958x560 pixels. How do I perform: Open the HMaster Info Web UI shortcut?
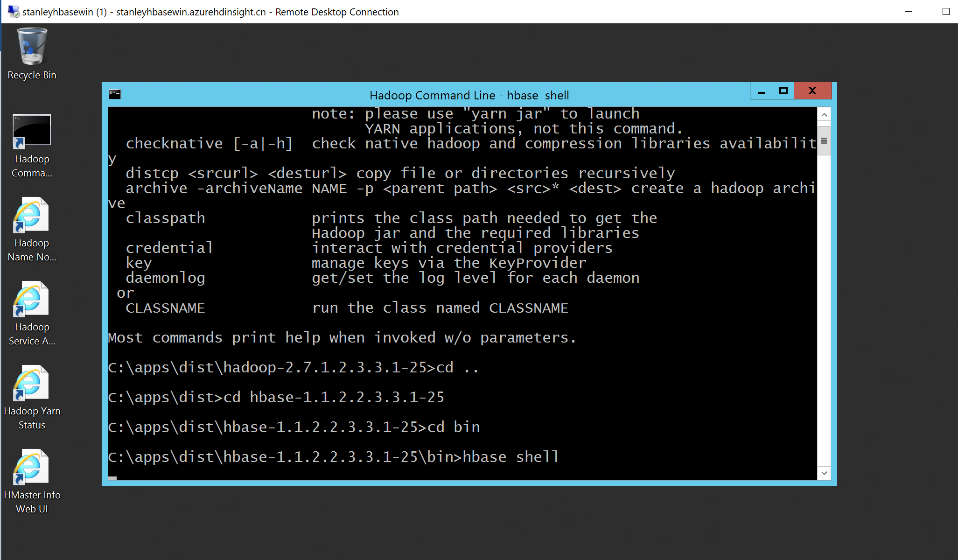32,466
